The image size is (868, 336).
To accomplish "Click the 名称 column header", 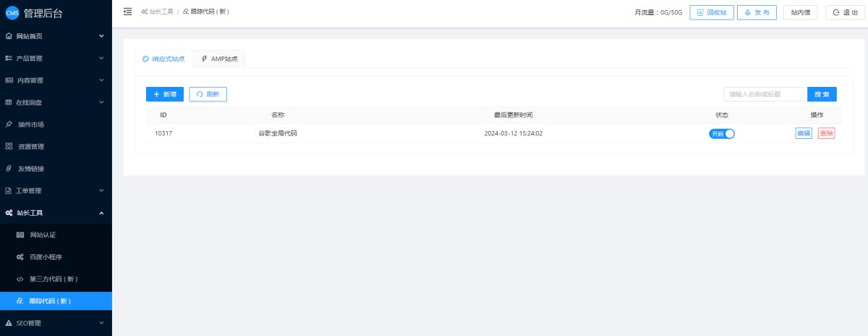I will pos(278,115).
